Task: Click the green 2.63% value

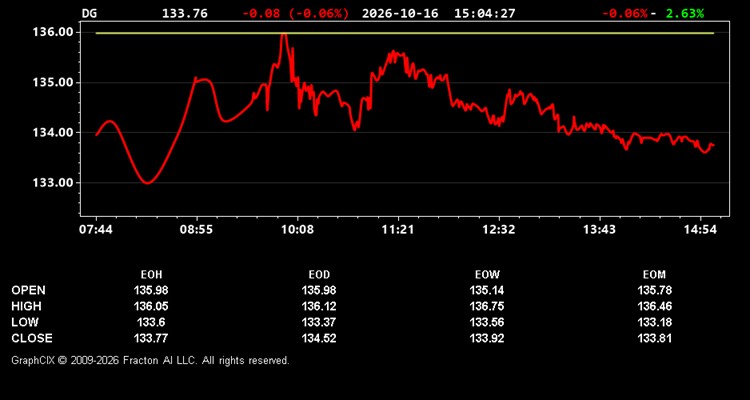Action: point(685,13)
